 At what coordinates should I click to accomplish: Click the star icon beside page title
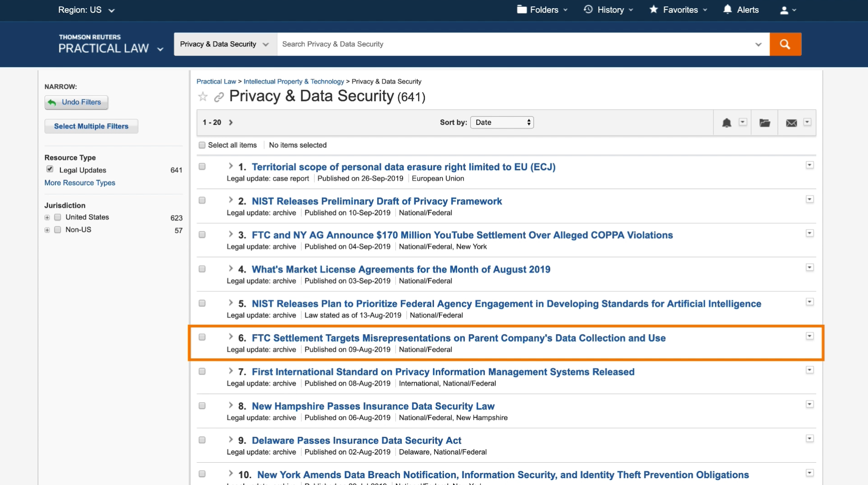[x=203, y=97]
